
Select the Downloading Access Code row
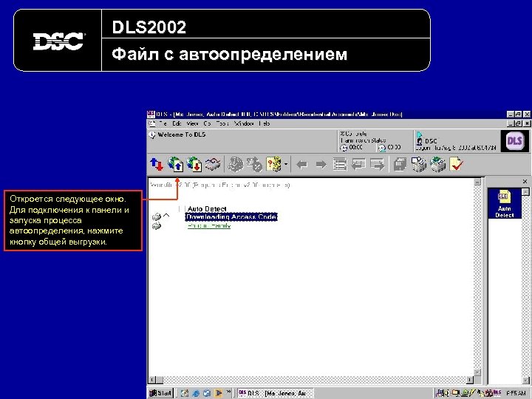[x=231, y=216]
